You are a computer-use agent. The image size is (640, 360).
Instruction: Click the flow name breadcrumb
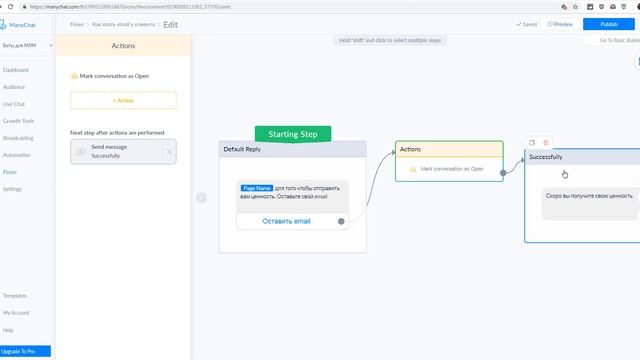coord(123,24)
